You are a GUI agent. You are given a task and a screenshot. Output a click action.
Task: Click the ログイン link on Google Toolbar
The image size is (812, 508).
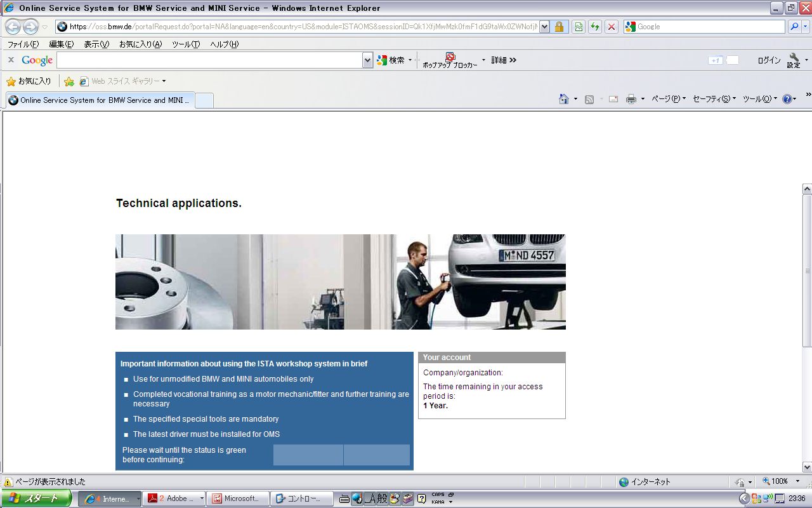click(x=769, y=60)
